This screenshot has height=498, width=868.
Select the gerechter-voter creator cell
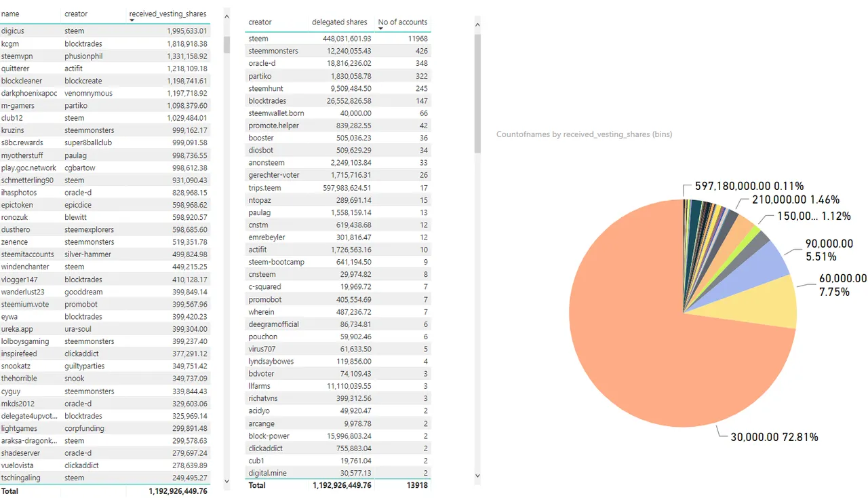point(274,175)
